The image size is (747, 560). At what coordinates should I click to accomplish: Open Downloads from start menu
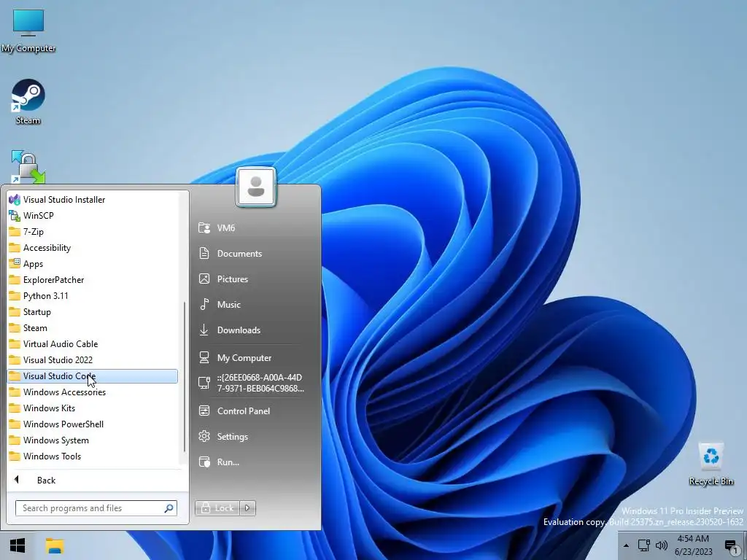pos(255,330)
